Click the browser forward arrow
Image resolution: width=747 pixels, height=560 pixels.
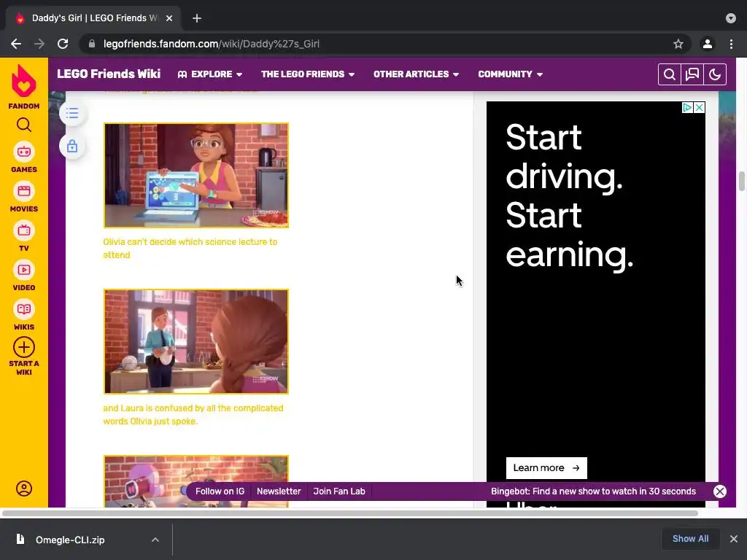[39, 44]
